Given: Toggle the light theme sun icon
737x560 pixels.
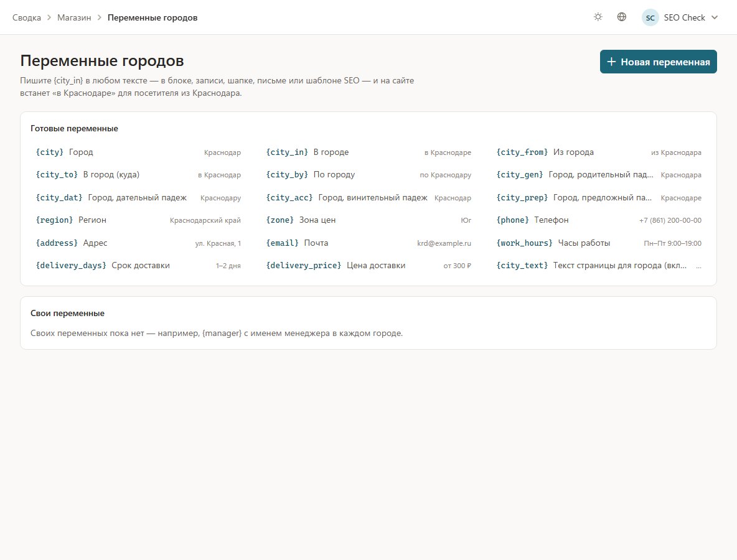Looking at the screenshot, I should pos(598,17).
